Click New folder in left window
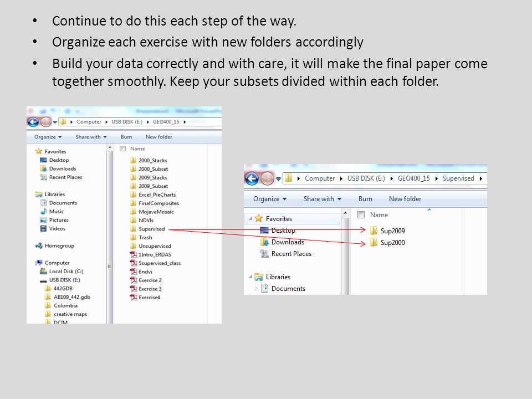532x399 pixels. (x=159, y=137)
